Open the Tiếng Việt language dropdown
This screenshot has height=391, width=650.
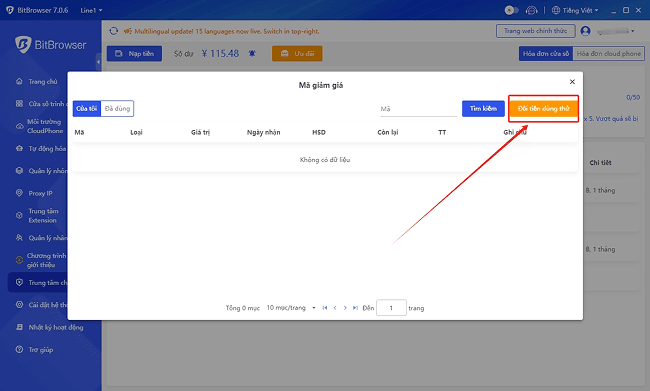coord(580,10)
